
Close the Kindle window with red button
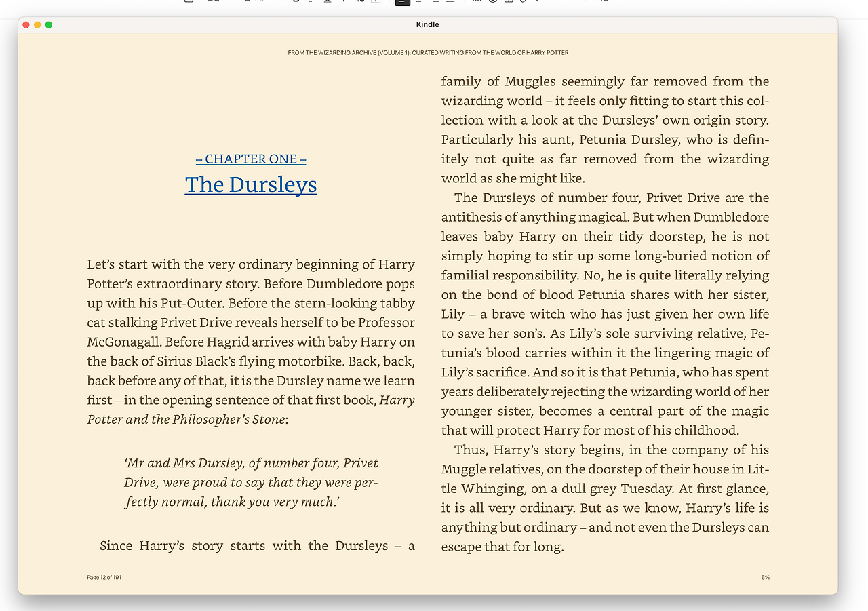coord(26,25)
